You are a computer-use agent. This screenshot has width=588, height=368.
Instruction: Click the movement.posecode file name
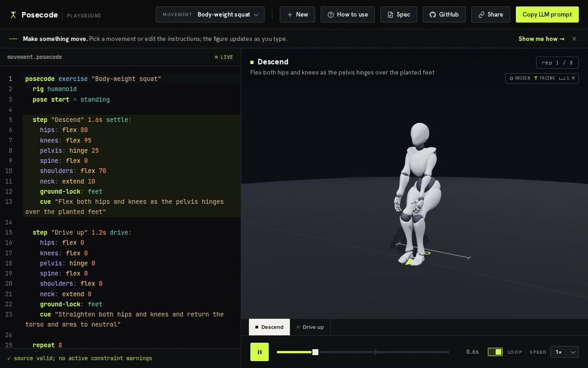34,57
